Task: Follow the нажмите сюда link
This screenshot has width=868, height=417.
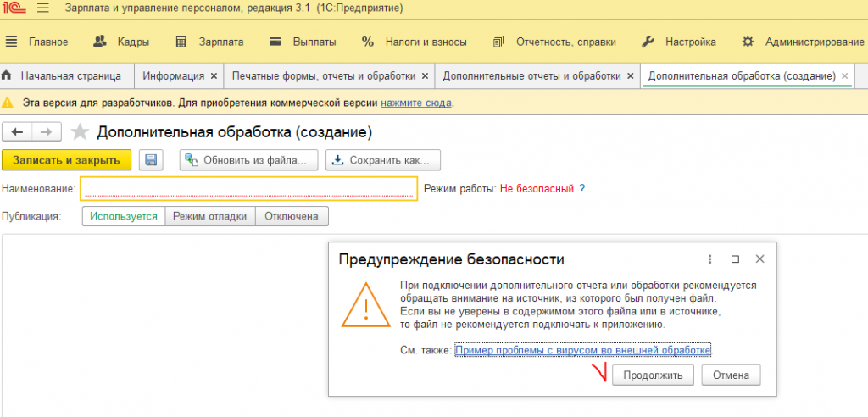Action: coord(415,103)
